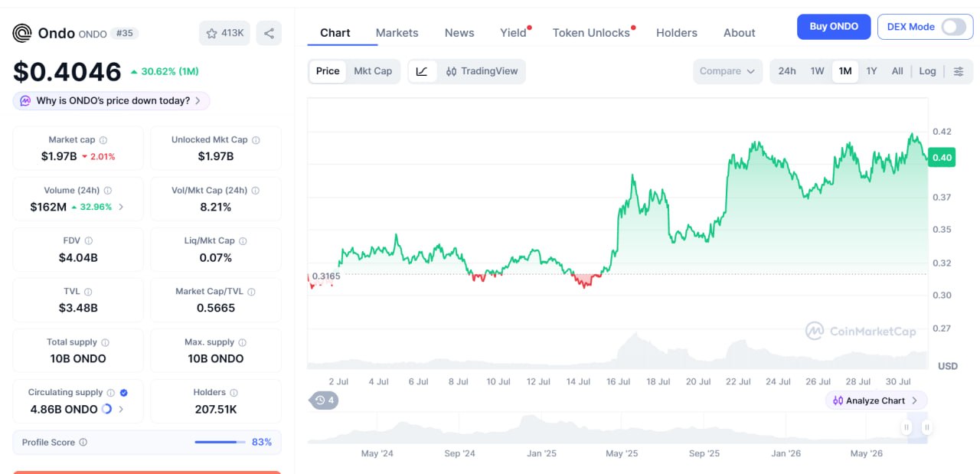Image resolution: width=980 pixels, height=474 pixels.
Task: Open the Compare dropdown
Action: click(x=727, y=71)
